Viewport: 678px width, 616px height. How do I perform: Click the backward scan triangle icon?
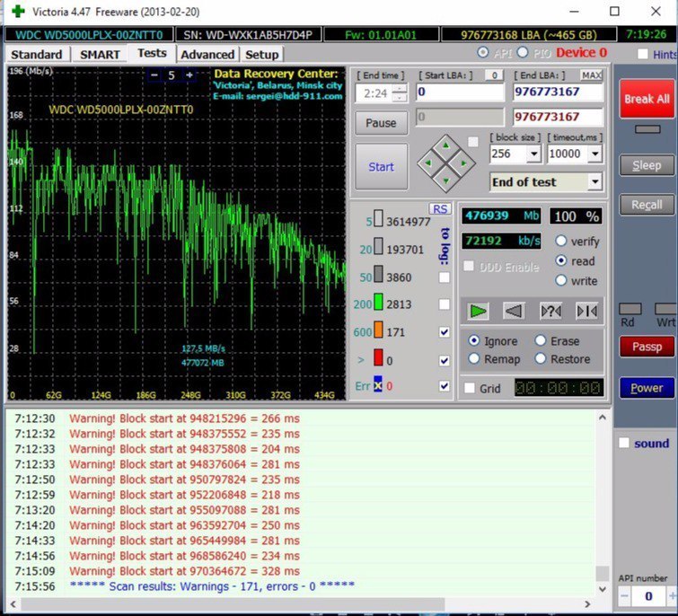click(x=514, y=311)
